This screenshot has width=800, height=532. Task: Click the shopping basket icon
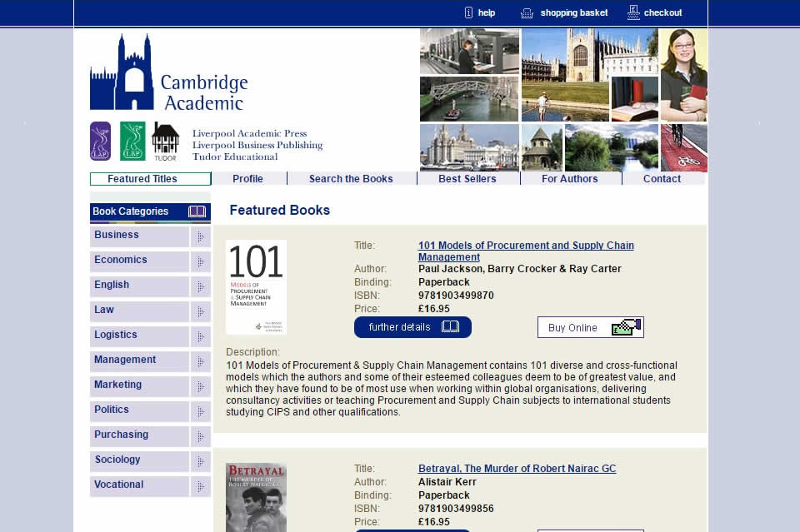527,13
